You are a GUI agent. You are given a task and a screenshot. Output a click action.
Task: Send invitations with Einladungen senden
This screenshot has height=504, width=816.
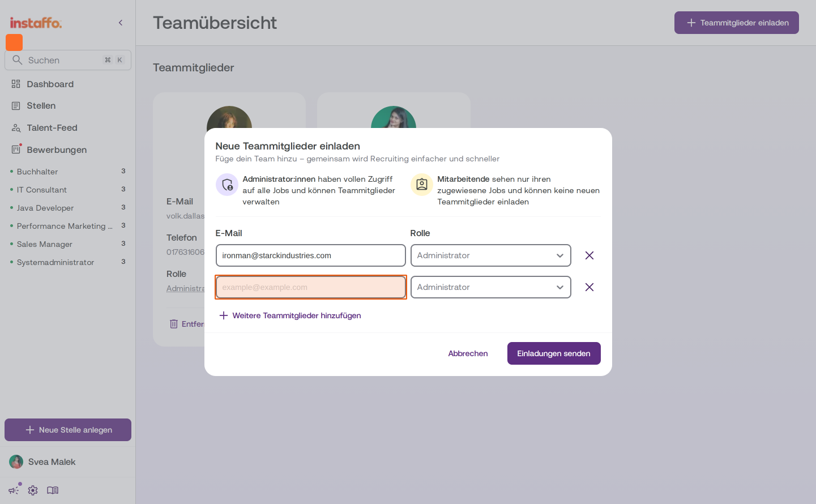point(554,353)
